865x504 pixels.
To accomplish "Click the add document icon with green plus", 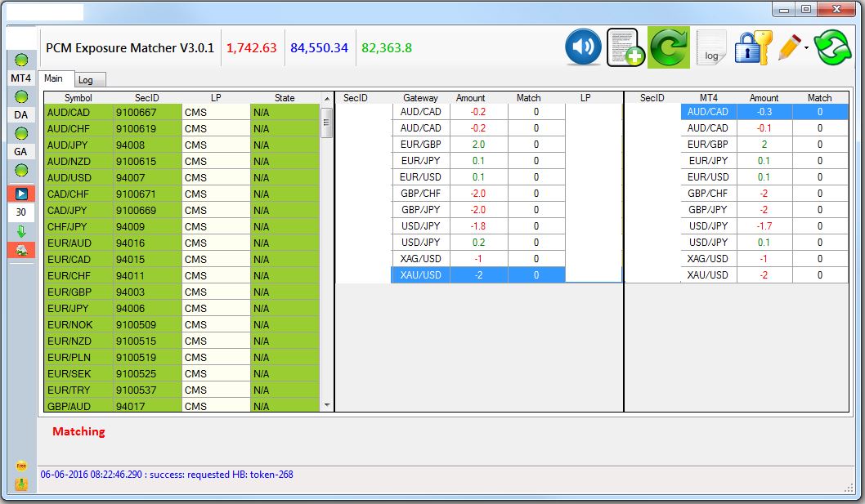I will tap(625, 47).
